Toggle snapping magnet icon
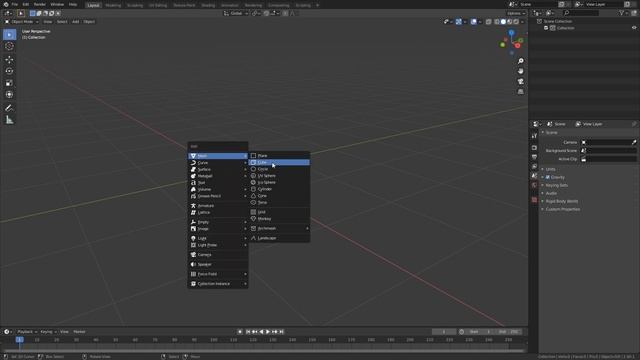 [x=266, y=13]
